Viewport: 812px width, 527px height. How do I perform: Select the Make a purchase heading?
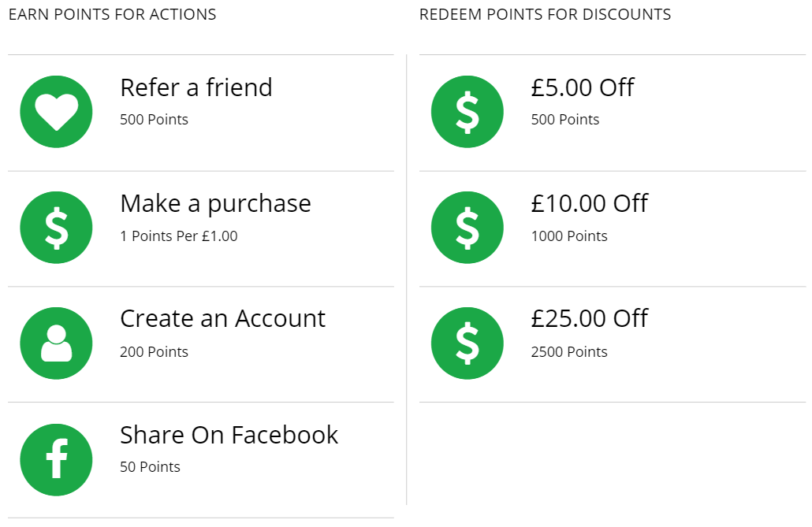215,203
